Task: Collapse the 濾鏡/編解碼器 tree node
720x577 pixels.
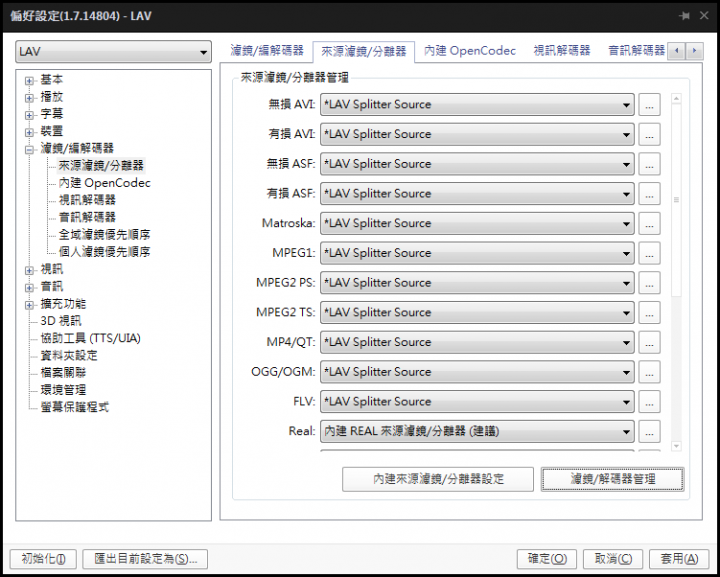Action: click(29, 149)
